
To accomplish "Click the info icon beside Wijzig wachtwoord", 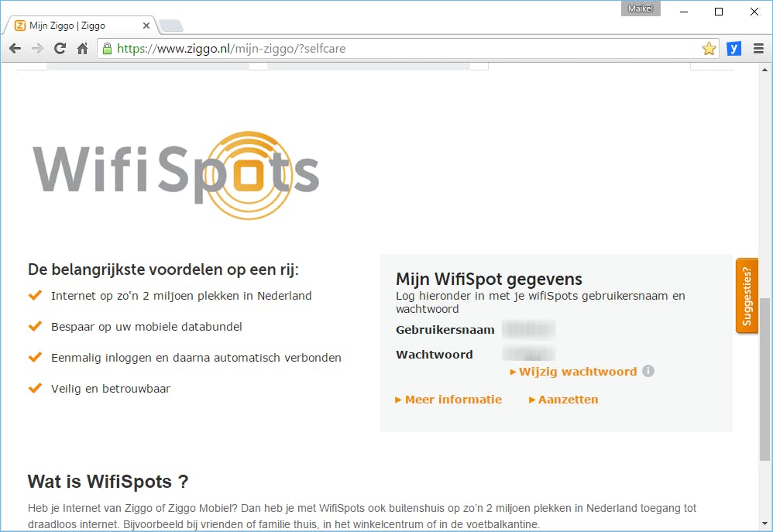I will (x=648, y=371).
